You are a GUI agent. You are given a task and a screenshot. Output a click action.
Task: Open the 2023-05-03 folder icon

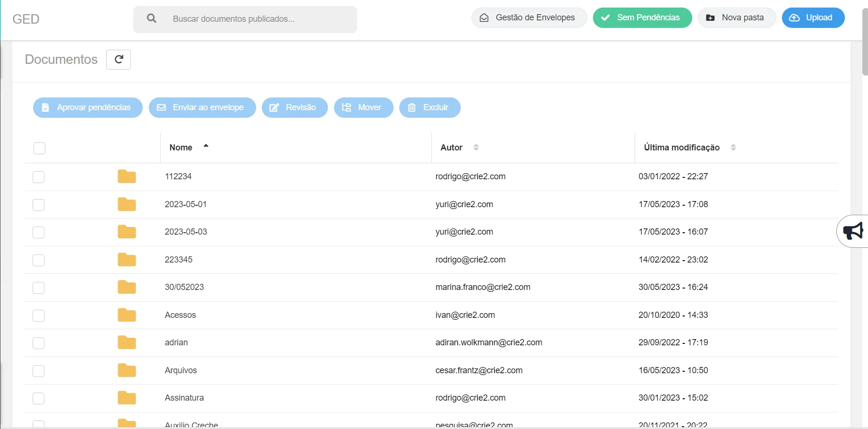tap(127, 232)
